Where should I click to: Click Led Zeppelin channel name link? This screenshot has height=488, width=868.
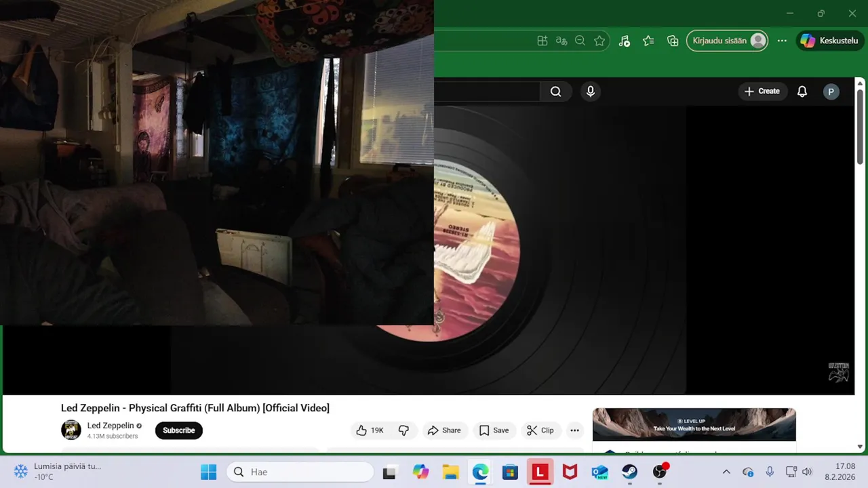[111, 426]
